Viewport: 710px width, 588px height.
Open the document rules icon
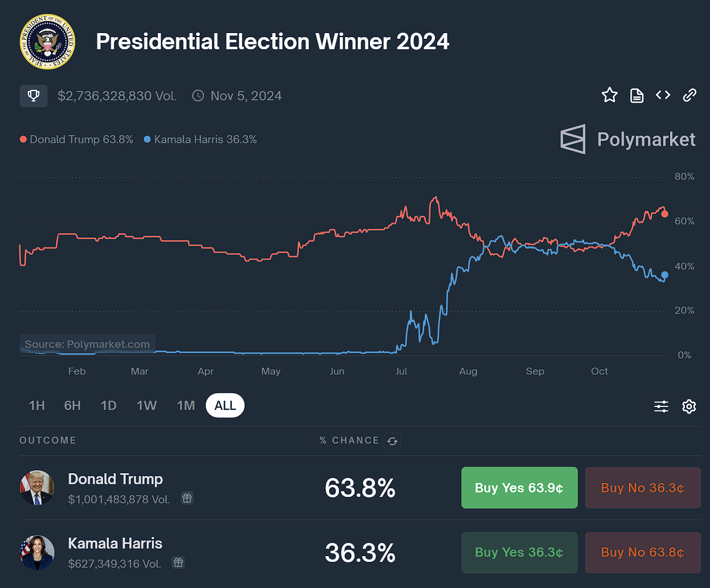pos(636,96)
